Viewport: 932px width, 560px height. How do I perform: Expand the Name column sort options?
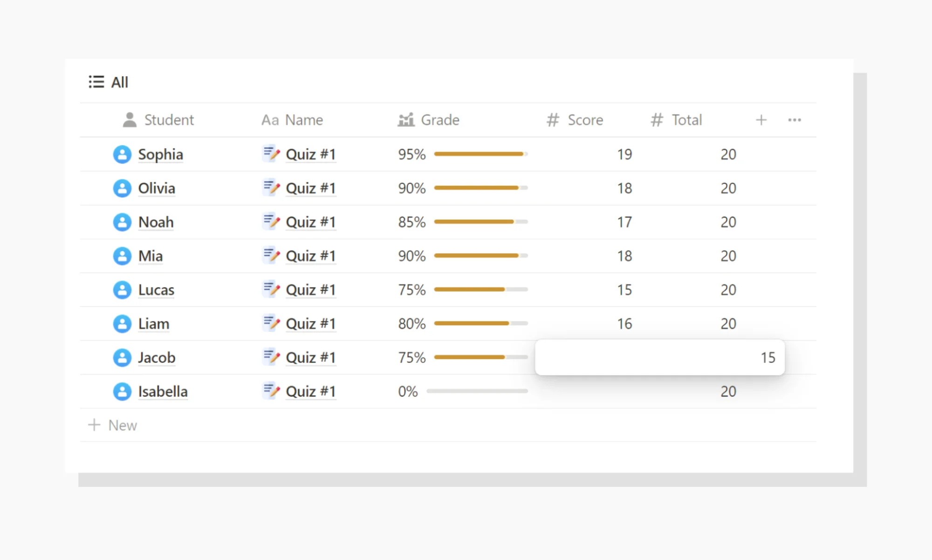[303, 119]
